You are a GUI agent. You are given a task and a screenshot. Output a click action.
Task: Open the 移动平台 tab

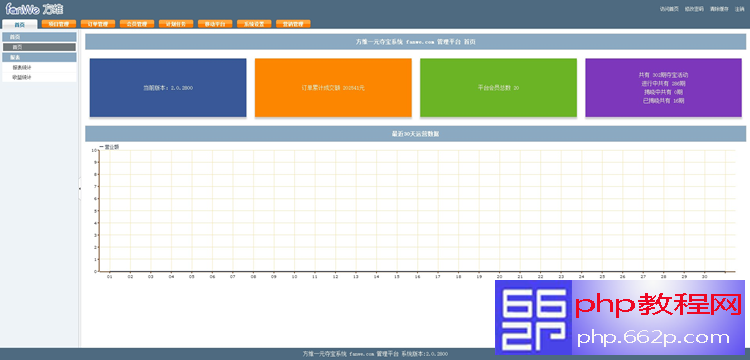pos(215,24)
